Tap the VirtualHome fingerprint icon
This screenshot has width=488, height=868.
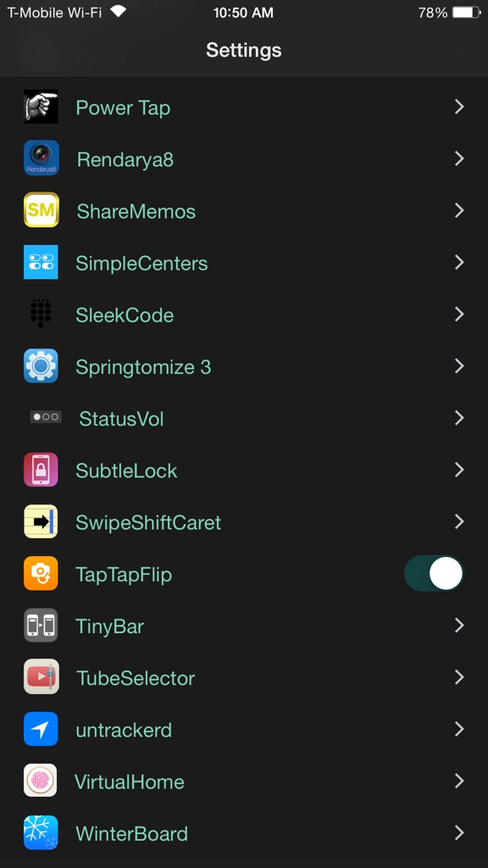pos(41,781)
